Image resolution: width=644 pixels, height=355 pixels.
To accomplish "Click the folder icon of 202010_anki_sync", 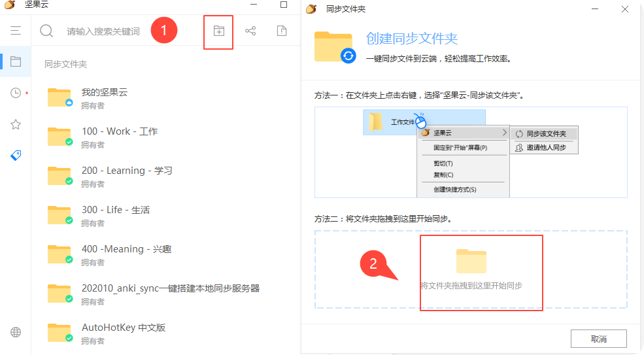I will [60, 294].
